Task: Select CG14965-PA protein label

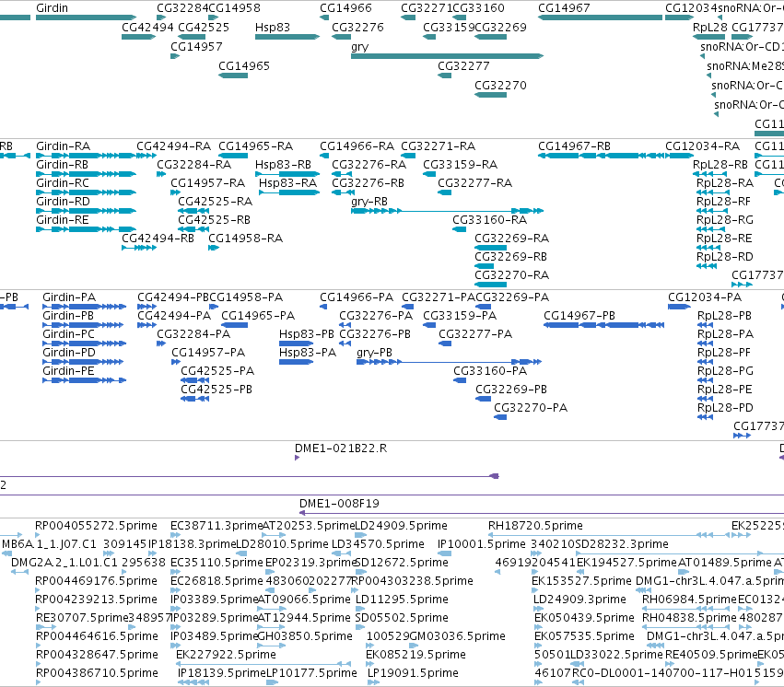Action: click(258, 316)
